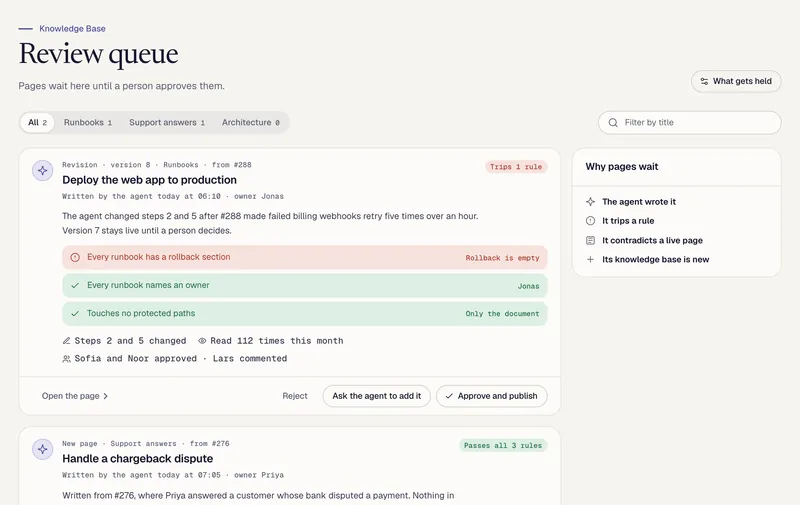This screenshot has height=505, width=800.
Task: Click Read 112 times this month
Action: click(x=277, y=341)
